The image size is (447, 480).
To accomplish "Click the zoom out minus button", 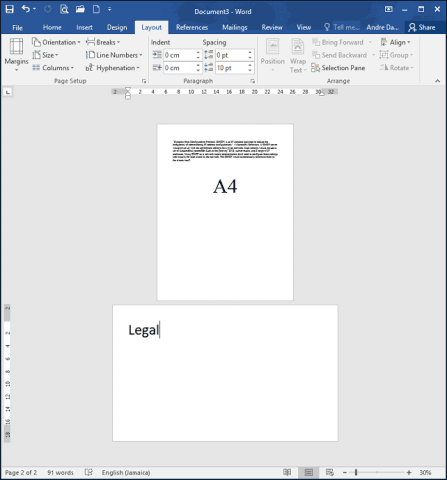I will tap(345, 473).
